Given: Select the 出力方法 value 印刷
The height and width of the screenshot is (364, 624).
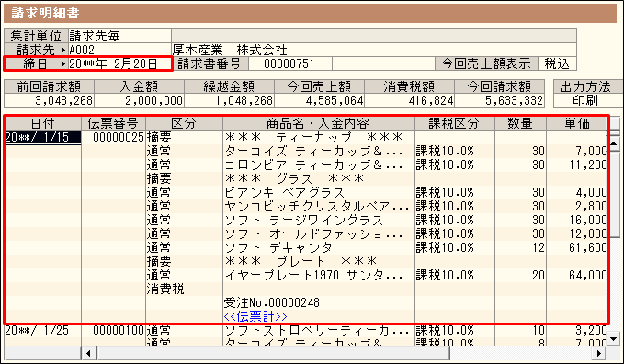Looking at the screenshot, I should click(585, 100).
